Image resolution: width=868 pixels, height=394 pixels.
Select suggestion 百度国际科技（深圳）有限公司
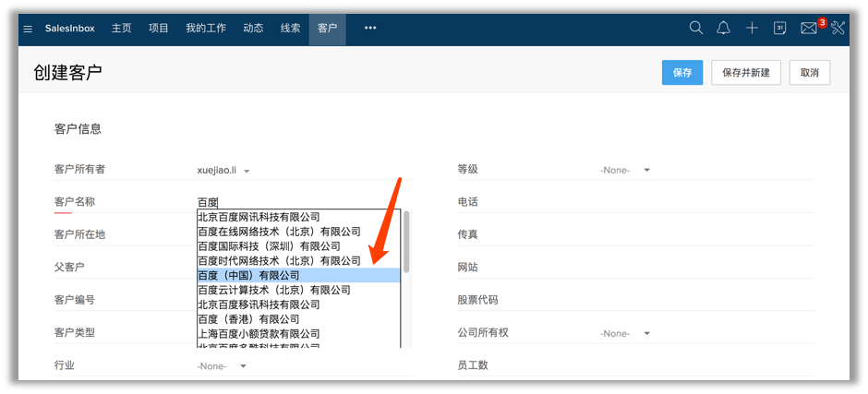coord(298,245)
